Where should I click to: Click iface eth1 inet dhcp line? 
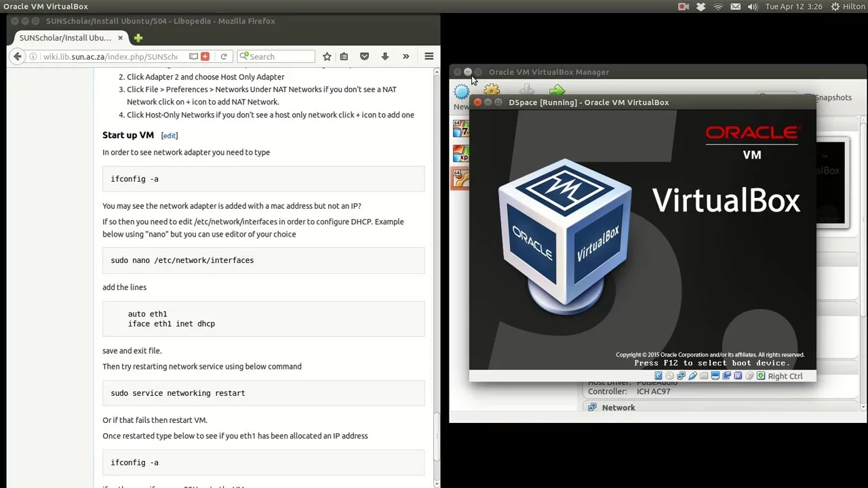coord(172,324)
